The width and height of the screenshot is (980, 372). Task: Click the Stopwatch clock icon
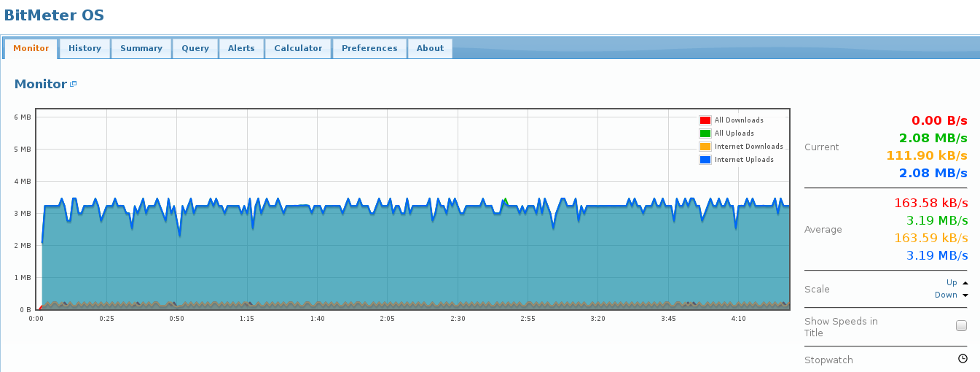click(963, 358)
